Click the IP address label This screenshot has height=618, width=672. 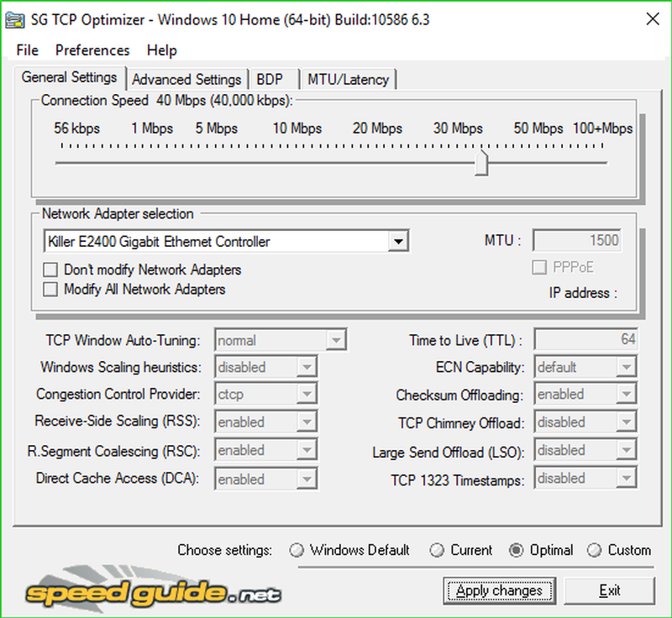[583, 293]
